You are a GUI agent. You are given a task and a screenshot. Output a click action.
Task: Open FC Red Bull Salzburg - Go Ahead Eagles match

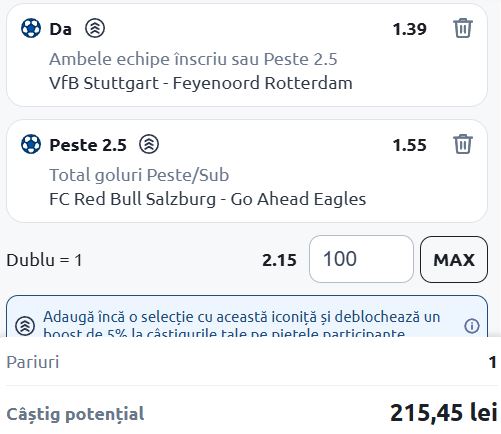point(208,199)
